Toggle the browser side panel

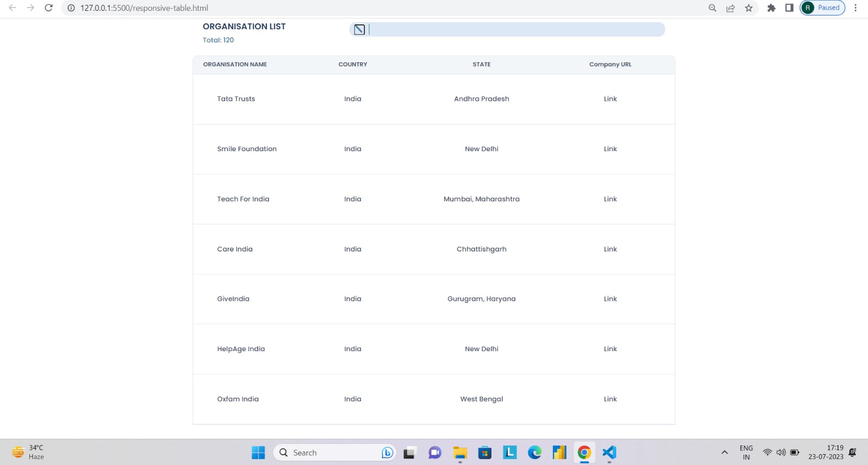pos(789,8)
